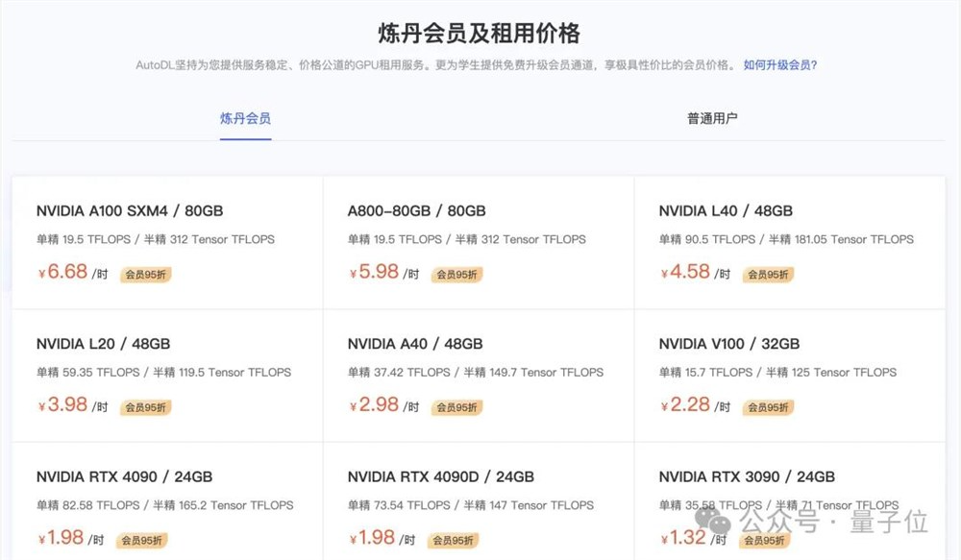
Task: Click the RTX 4090D spec line 单精 73.54 TFLOPS
Action: point(399,505)
